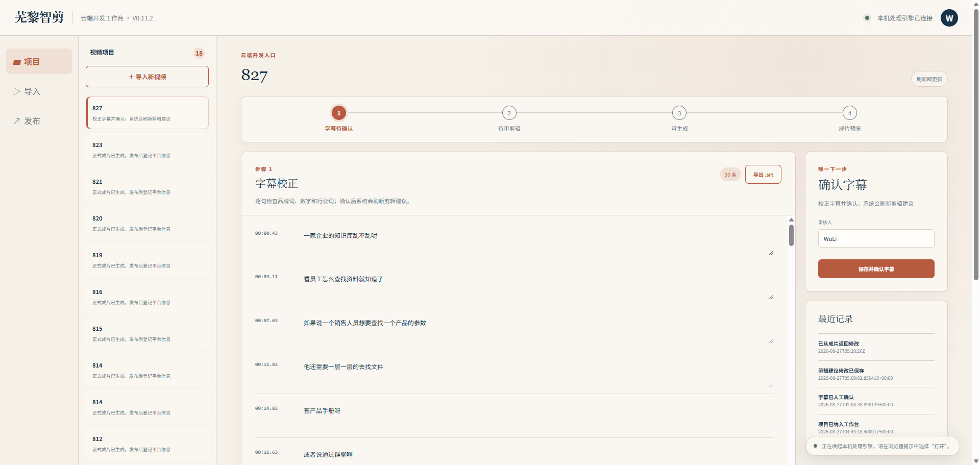
Task: Click the subtitle list scrollbar up arrow
Action: [x=791, y=220]
